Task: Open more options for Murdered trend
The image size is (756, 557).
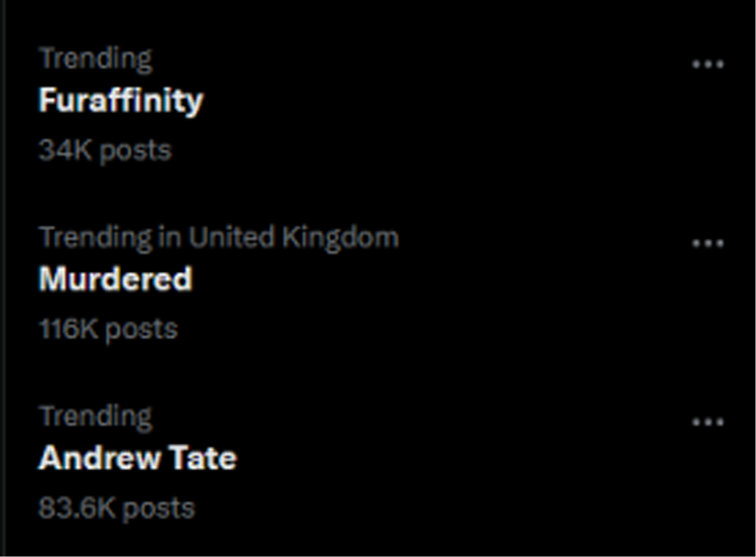Action: [x=708, y=243]
